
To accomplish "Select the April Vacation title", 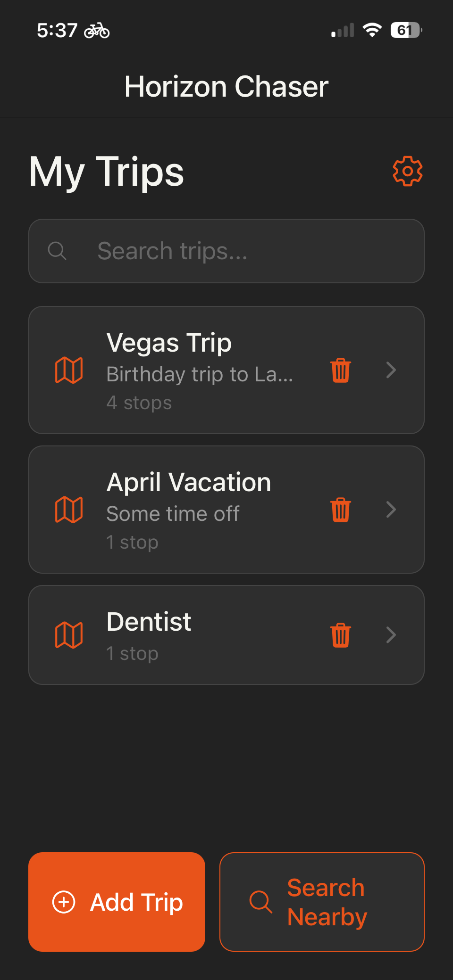I will tap(189, 482).
